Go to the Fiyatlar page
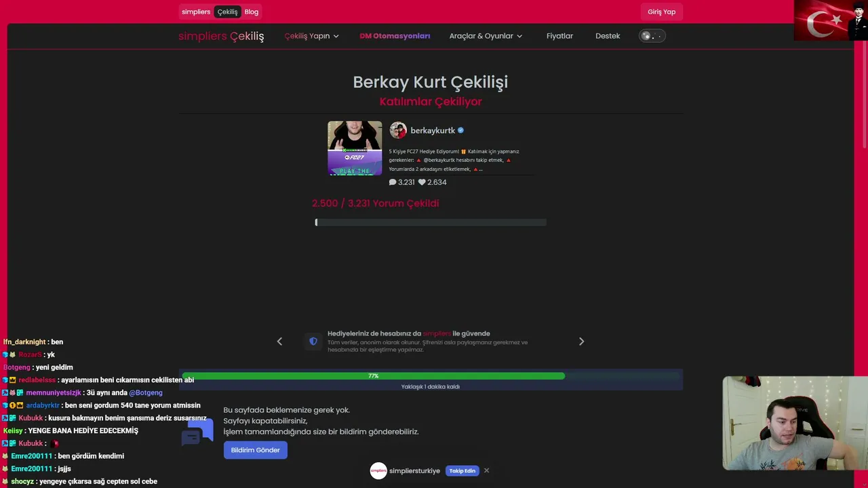 click(x=559, y=36)
